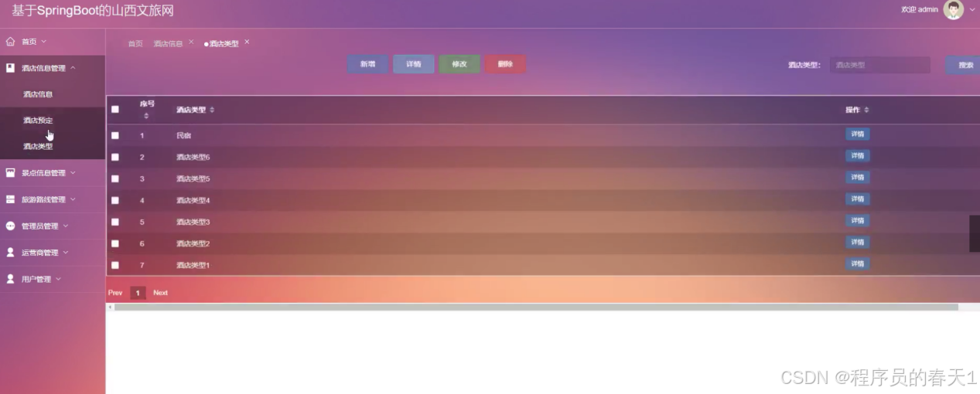Click the site title 基于SpringBoot的山西文旅网
Viewport: 980px width, 394px height.
click(x=92, y=11)
